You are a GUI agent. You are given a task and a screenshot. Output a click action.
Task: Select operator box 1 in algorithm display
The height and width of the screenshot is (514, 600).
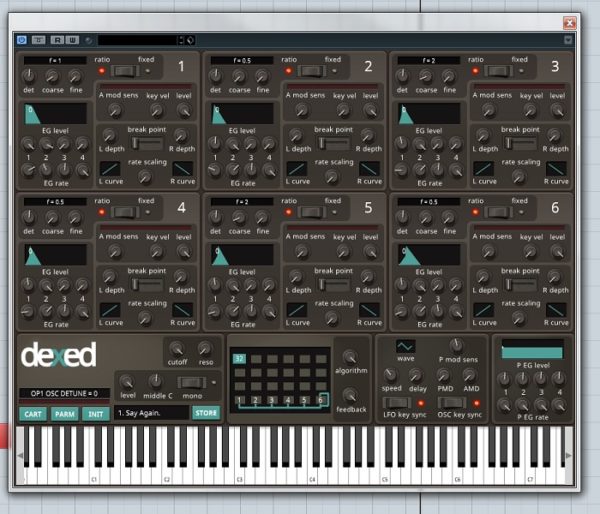(240, 400)
